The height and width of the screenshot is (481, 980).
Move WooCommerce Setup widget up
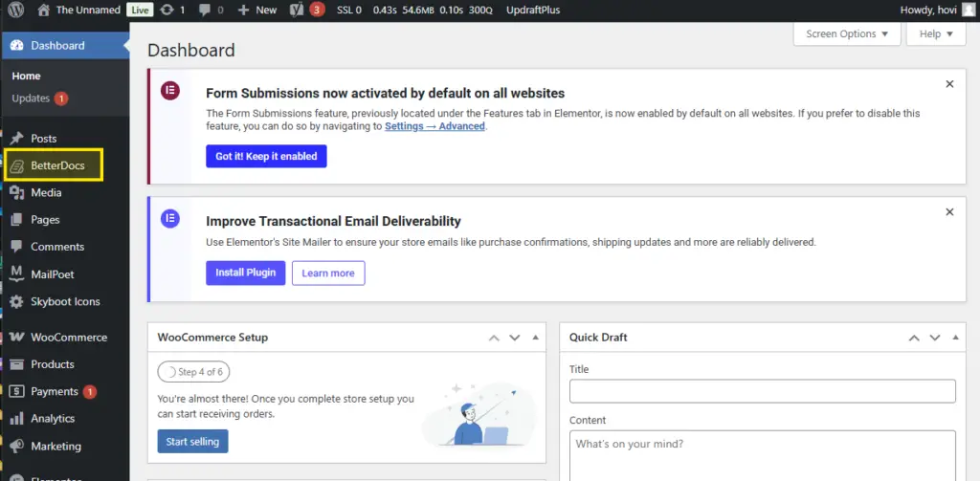point(494,338)
